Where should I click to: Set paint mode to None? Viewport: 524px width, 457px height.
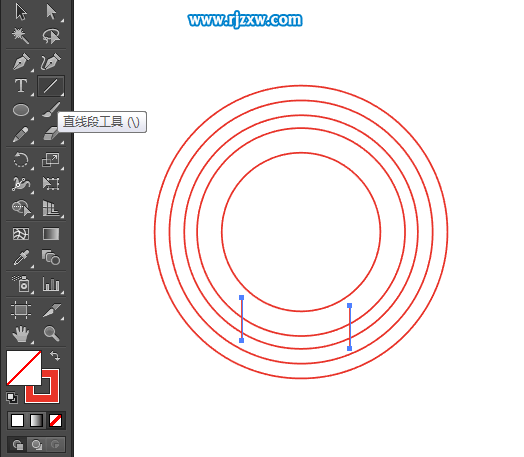55,421
